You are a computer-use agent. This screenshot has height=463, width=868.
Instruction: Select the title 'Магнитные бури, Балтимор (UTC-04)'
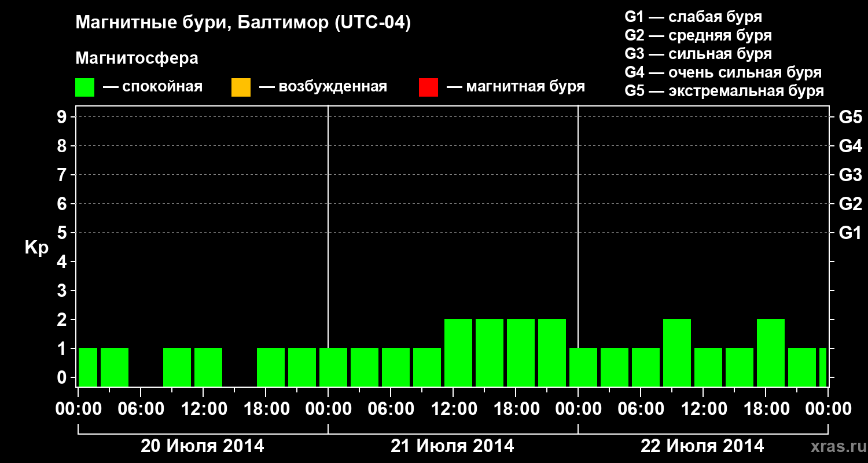(243, 23)
